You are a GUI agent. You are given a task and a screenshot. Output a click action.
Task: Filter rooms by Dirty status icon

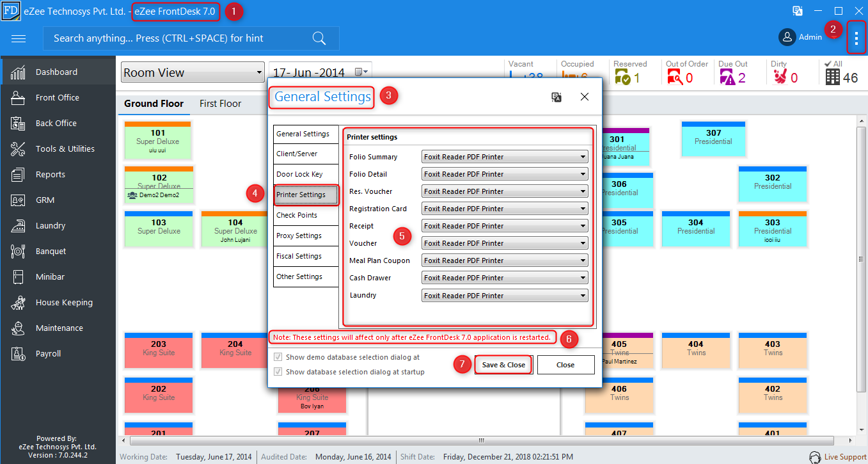[x=780, y=77]
